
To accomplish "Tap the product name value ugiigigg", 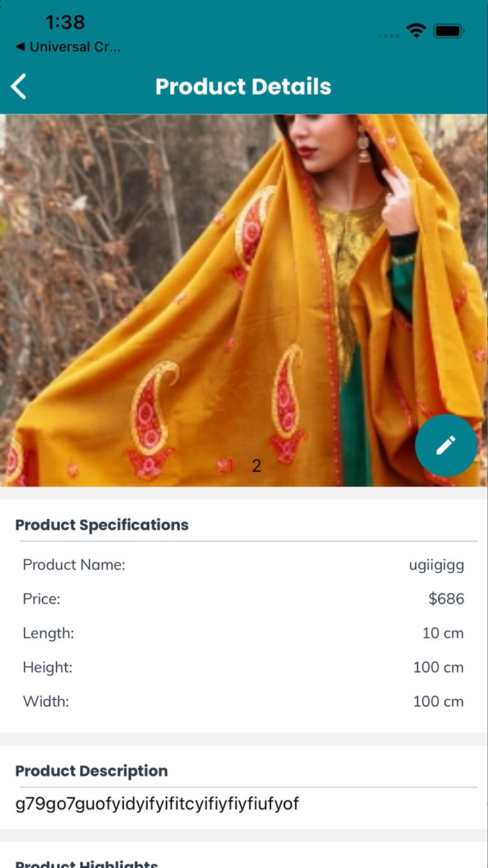I will click(x=436, y=564).
